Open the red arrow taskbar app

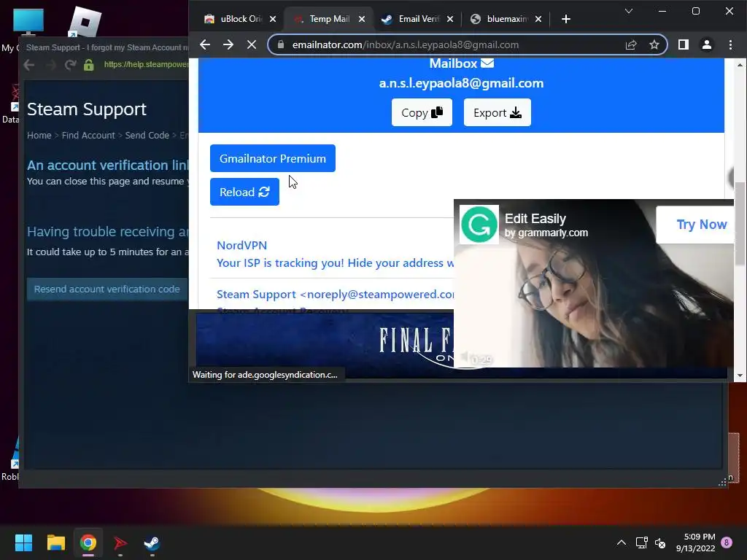pos(120,542)
